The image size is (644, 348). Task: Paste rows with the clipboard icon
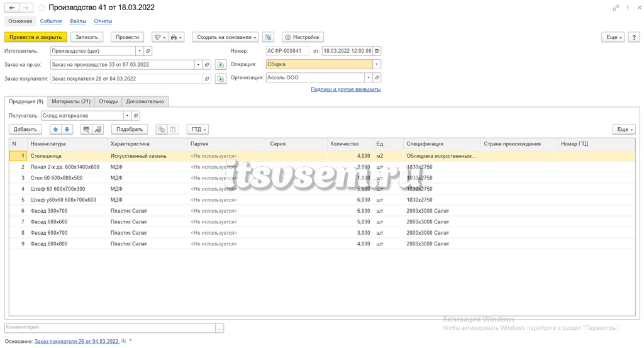pos(173,130)
